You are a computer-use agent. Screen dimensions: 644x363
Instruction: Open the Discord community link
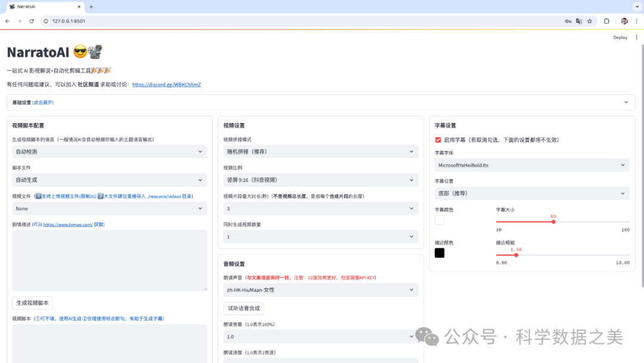point(166,85)
